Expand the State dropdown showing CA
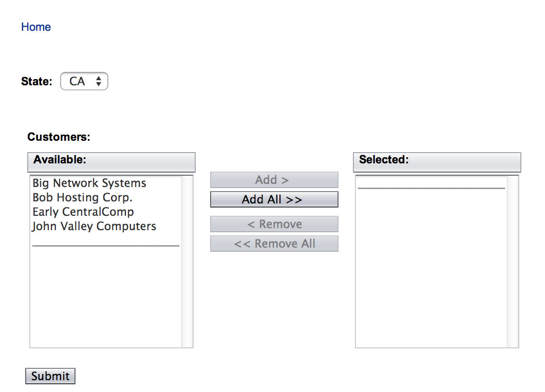The width and height of the screenshot is (545, 392). 84,81
